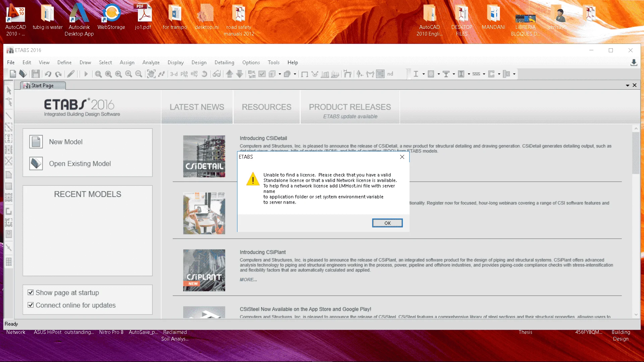The height and width of the screenshot is (362, 644).
Task: Click the webinar news thumbnail image
Action: tap(204, 214)
